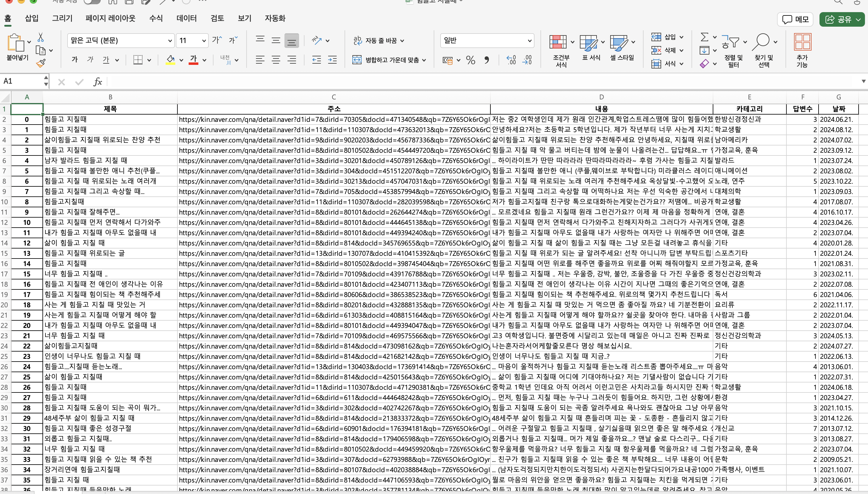Click the increase indent icon
The image size is (868, 494).
[x=332, y=60]
